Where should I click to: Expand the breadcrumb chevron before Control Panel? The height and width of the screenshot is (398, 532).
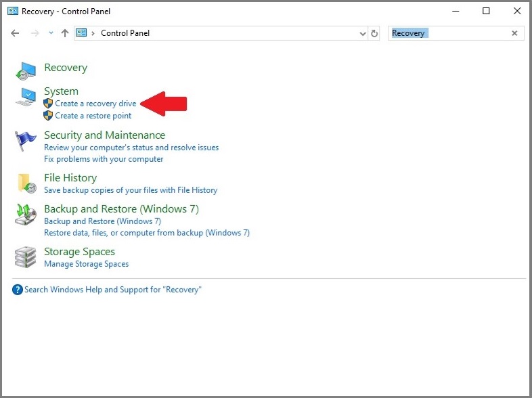pos(93,33)
